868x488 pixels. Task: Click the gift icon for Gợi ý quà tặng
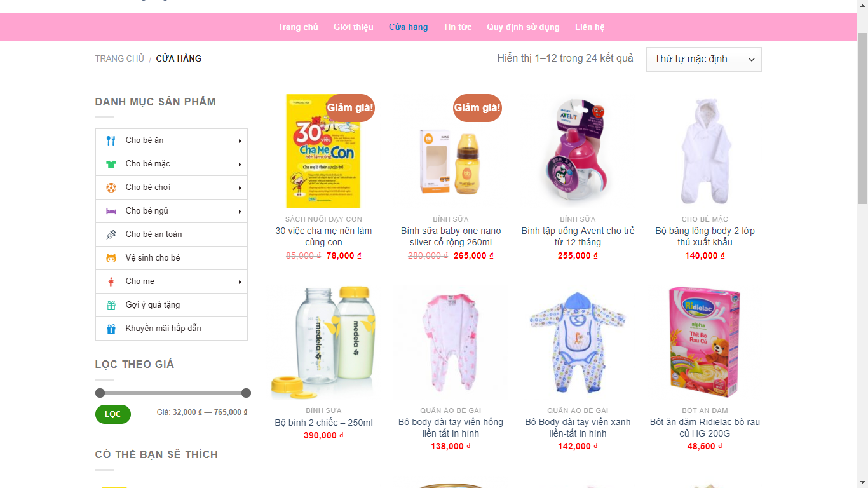click(111, 305)
